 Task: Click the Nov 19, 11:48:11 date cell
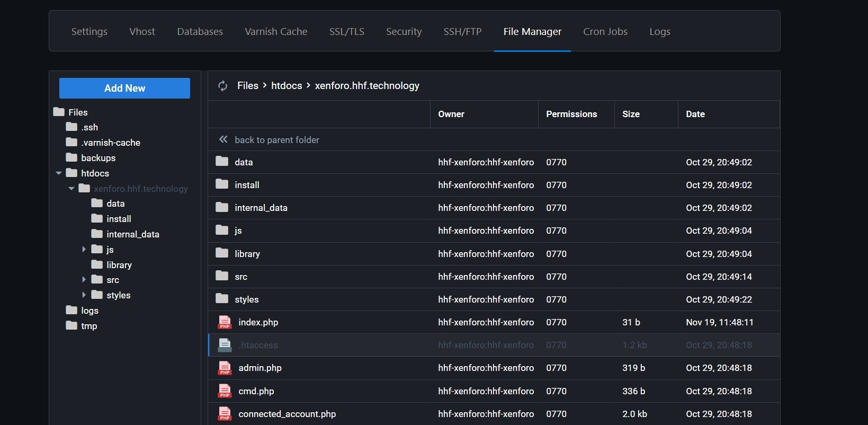[720, 322]
